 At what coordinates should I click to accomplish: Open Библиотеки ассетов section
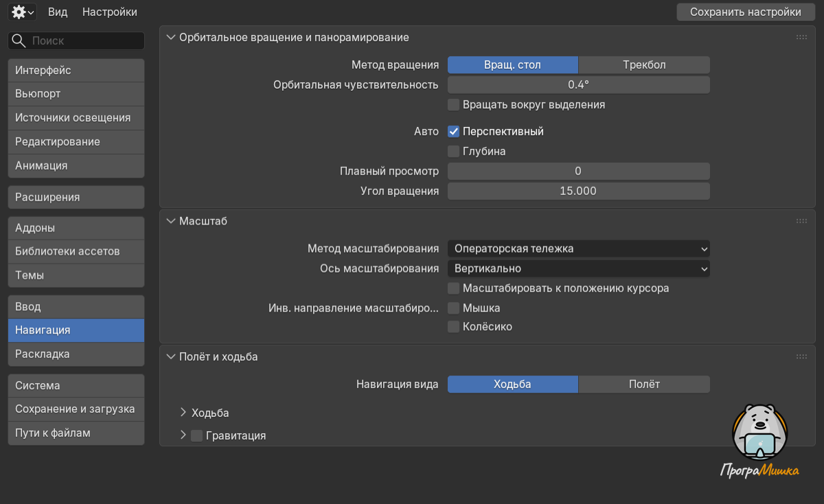76,251
